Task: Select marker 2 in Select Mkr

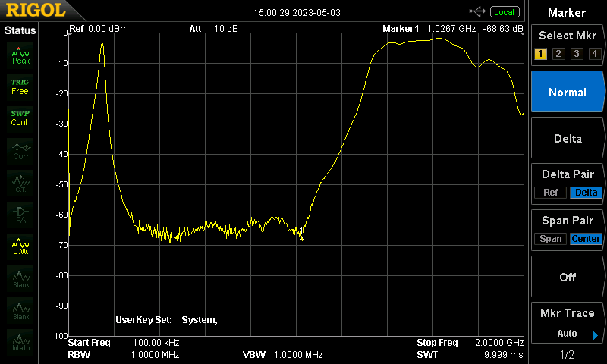Action: point(558,53)
